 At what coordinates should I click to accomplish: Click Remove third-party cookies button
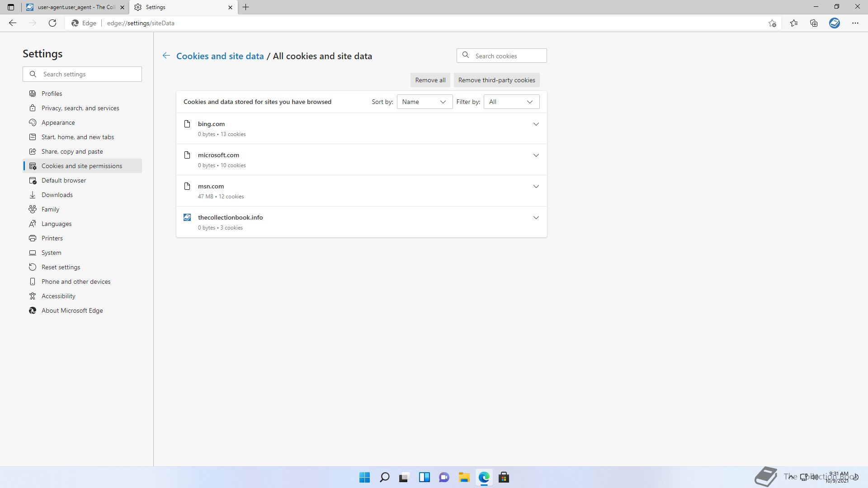tap(497, 80)
